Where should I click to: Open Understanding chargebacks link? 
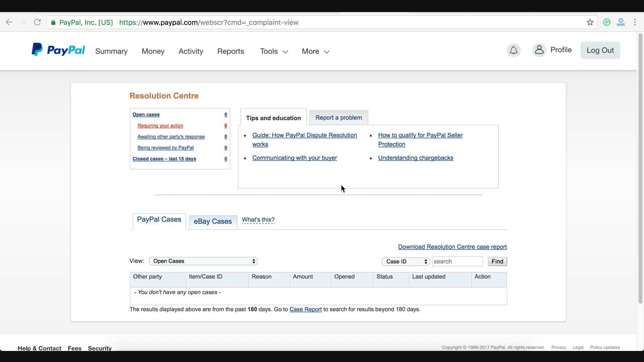[416, 158]
